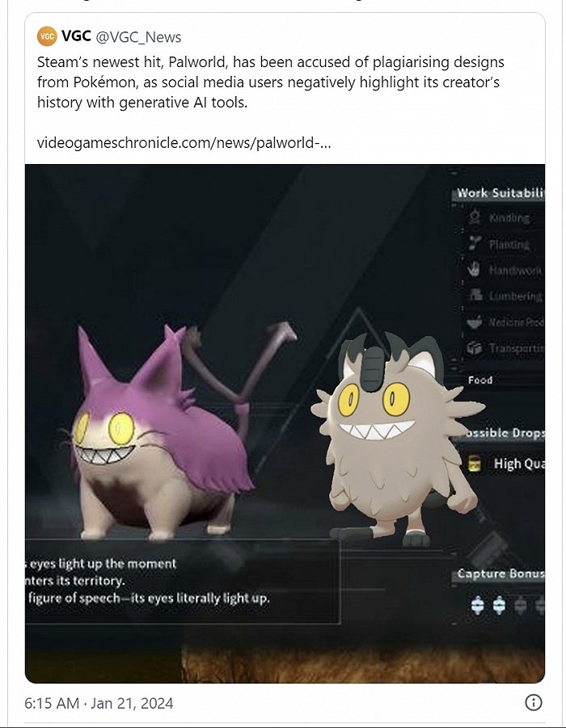Click the second lit Capture Bonus icon
The image size is (566, 728).
pyautogui.click(x=499, y=605)
